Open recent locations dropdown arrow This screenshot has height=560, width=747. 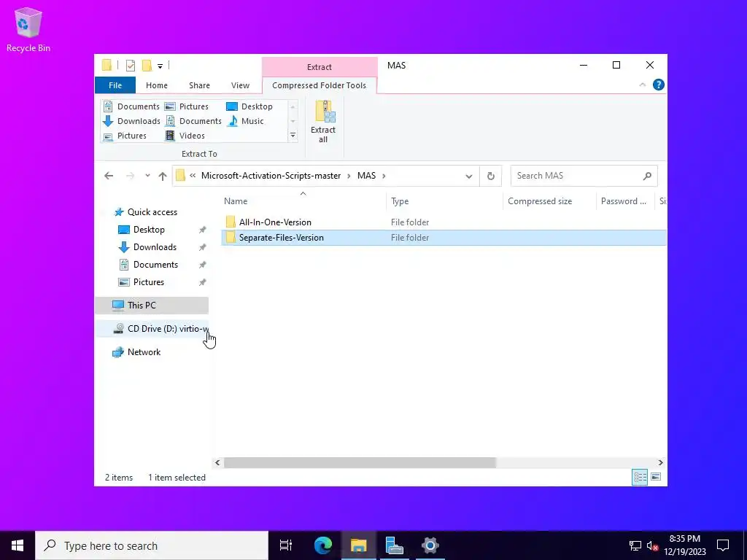(x=147, y=176)
